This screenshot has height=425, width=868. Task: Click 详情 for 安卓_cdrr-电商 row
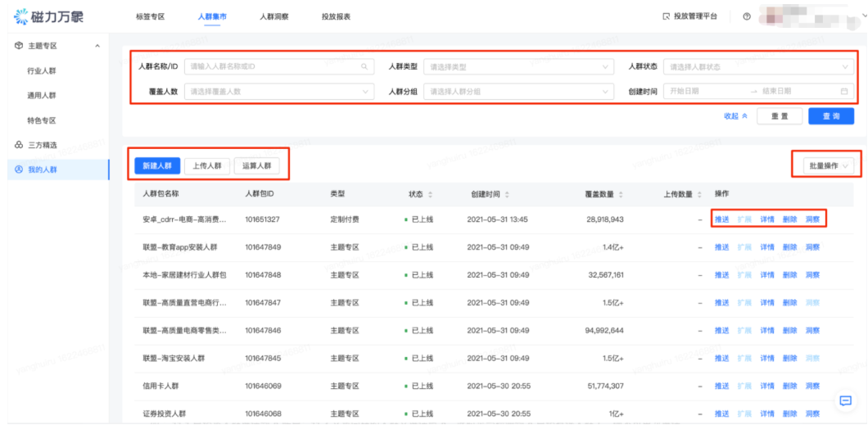[x=767, y=219]
